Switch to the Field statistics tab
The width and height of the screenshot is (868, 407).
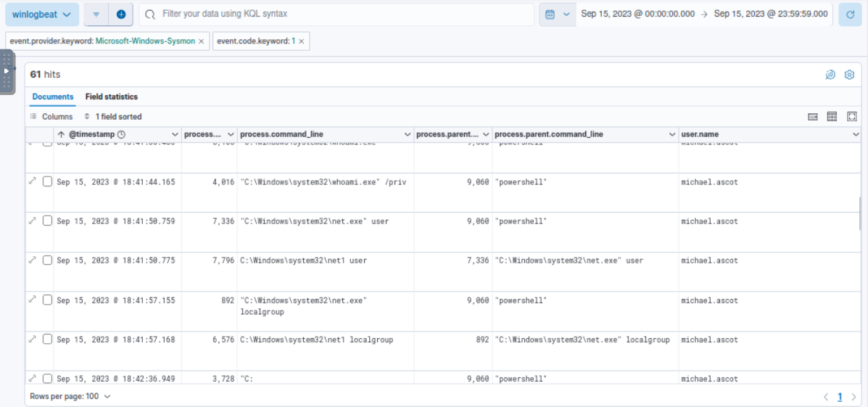[x=111, y=96]
